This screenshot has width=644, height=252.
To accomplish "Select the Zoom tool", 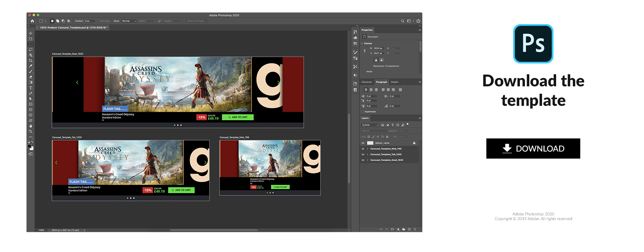I will [x=31, y=131].
